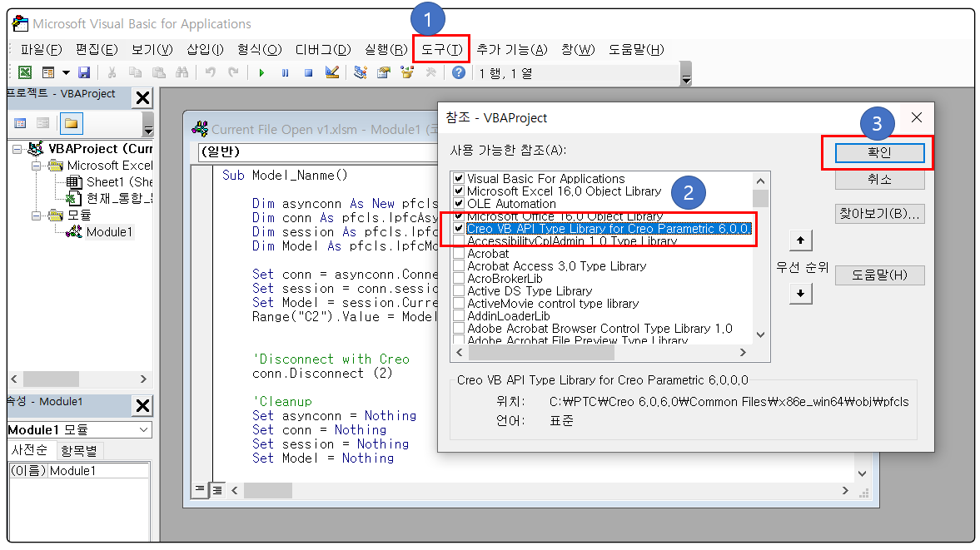Confirm references with the 확인 button

(x=879, y=153)
